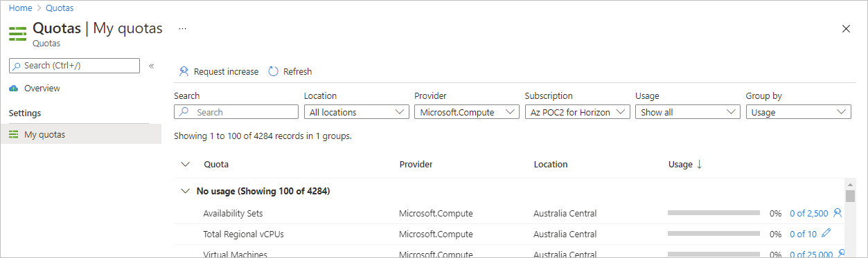Select Total Regional vCPUs quota name
868x258 pixels.
(243, 234)
